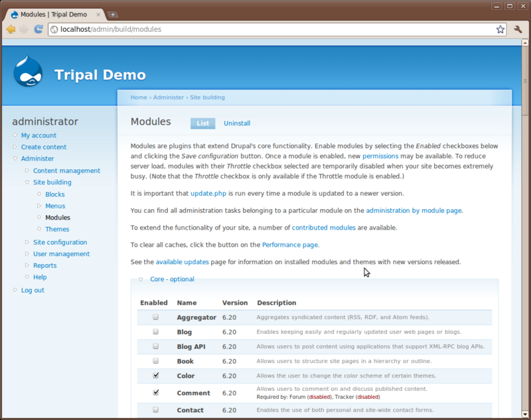The height and width of the screenshot is (420, 531).
Task: Expand the Reports menu arrow
Action: click(x=27, y=265)
